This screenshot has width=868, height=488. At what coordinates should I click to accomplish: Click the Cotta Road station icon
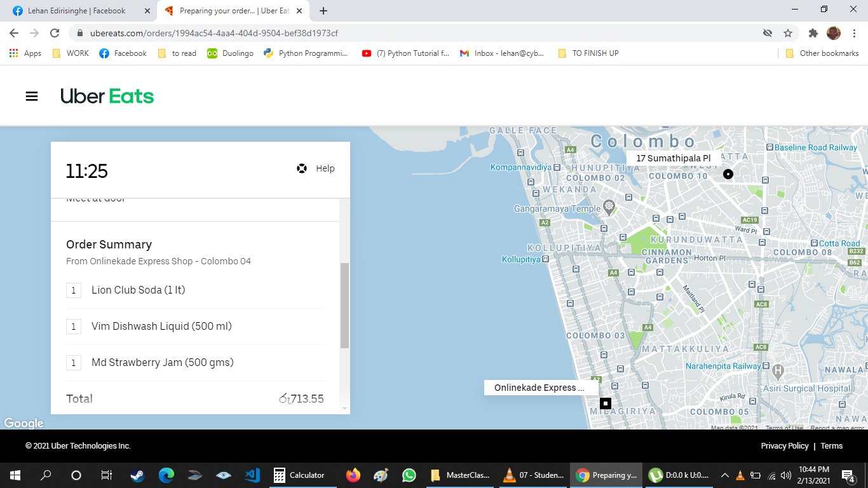coord(814,243)
